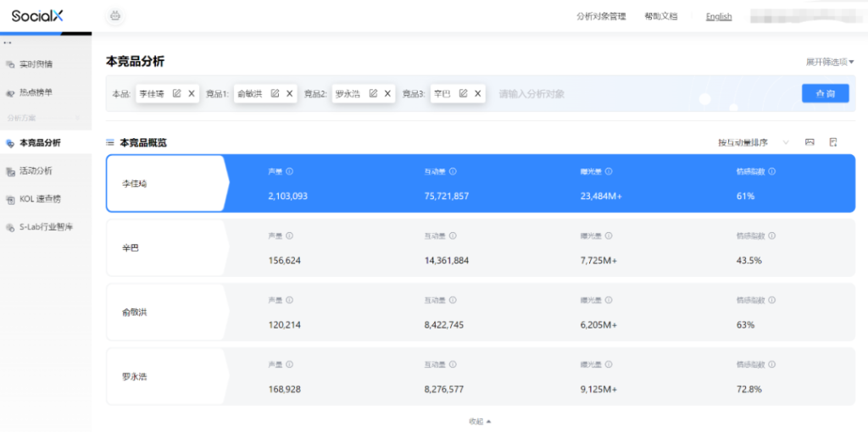Remove the 辛巴 competitor tag
This screenshot has width=868, height=432.
478,93
